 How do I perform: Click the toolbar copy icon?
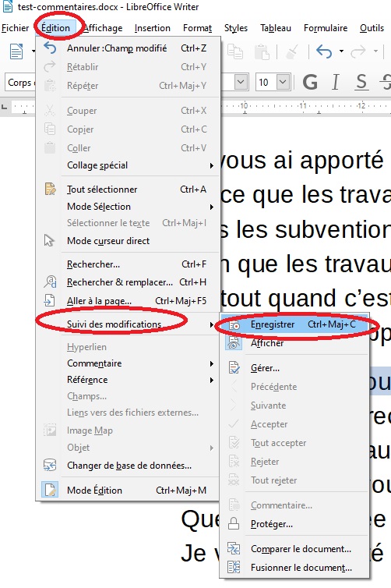(x=235, y=51)
